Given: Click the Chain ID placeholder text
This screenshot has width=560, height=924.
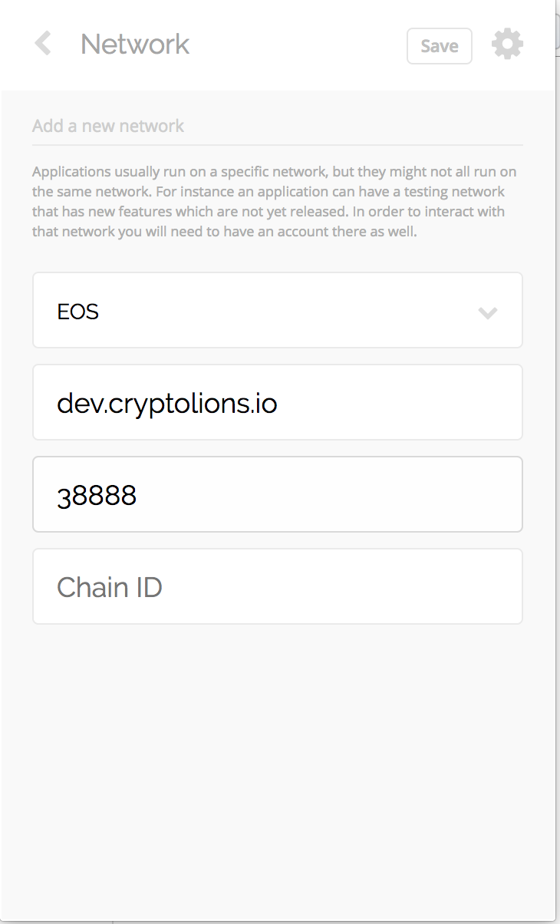Looking at the screenshot, I should (x=110, y=587).
